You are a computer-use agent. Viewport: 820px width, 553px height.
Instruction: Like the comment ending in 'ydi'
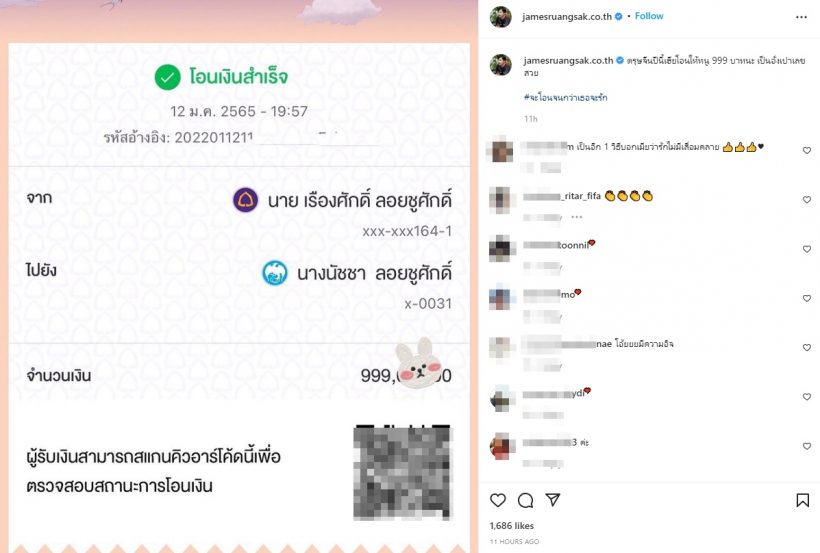(806, 397)
